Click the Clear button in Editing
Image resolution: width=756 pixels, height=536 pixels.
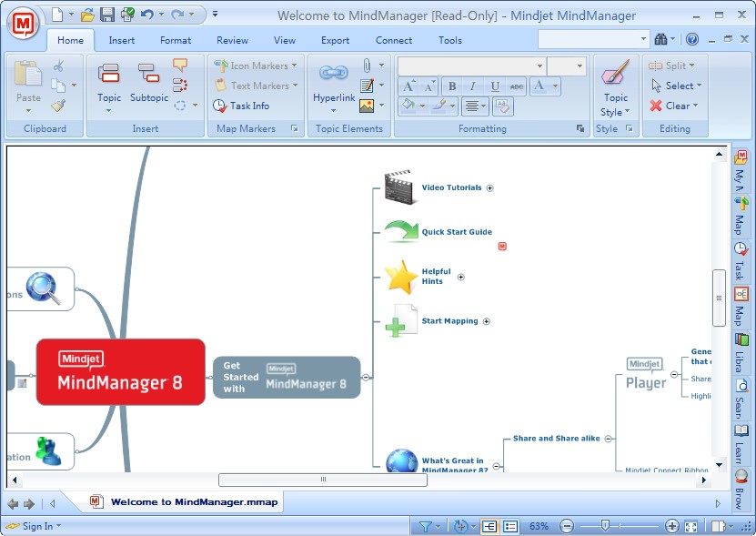[673, 106]
